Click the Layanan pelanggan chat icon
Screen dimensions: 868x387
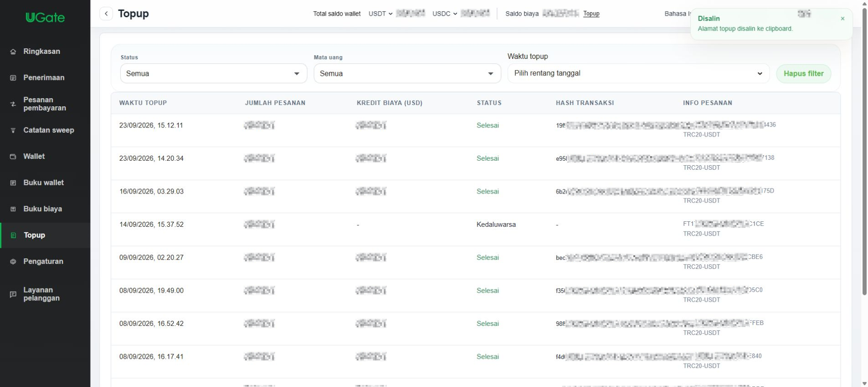13,294
